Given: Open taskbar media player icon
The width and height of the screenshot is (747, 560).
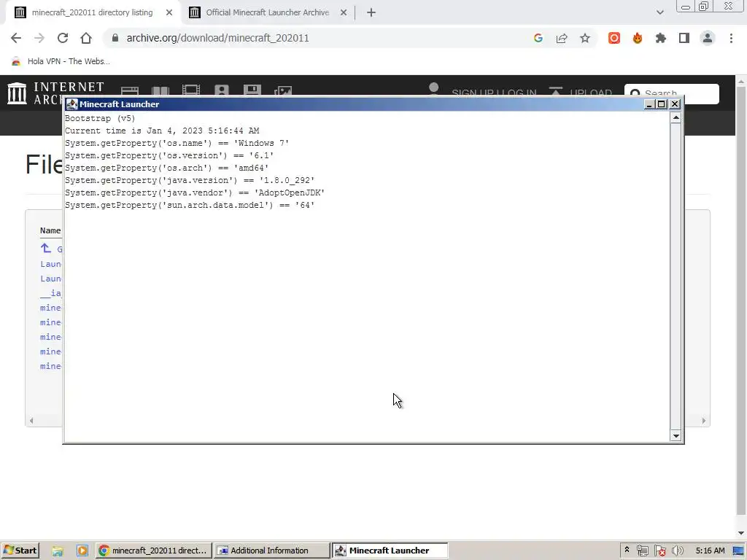Looking at the screenshot, I should pyautogui.click(x=82, y=551).
